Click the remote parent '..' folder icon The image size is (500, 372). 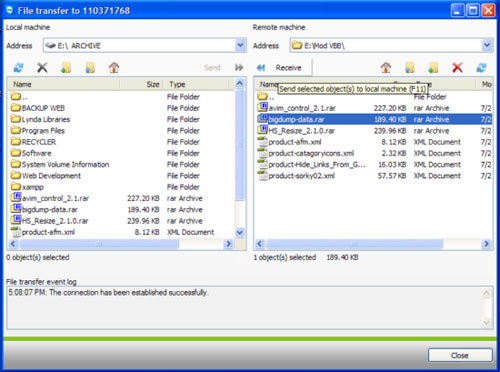coord(263,96)
